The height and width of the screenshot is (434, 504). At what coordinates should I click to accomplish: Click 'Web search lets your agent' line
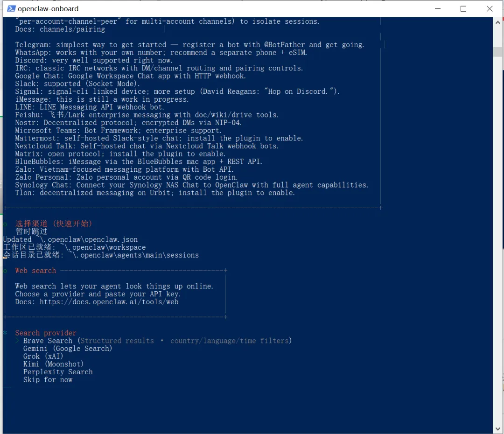pos(114,286)
